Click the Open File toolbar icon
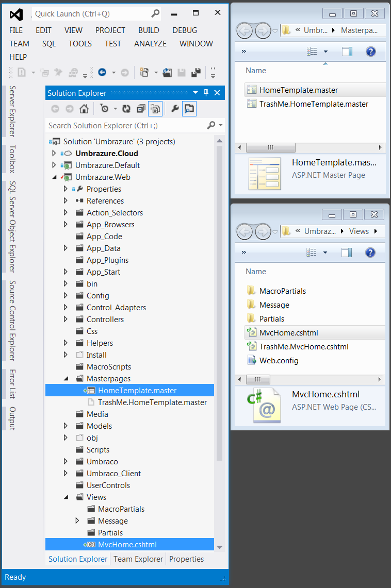 167,73
